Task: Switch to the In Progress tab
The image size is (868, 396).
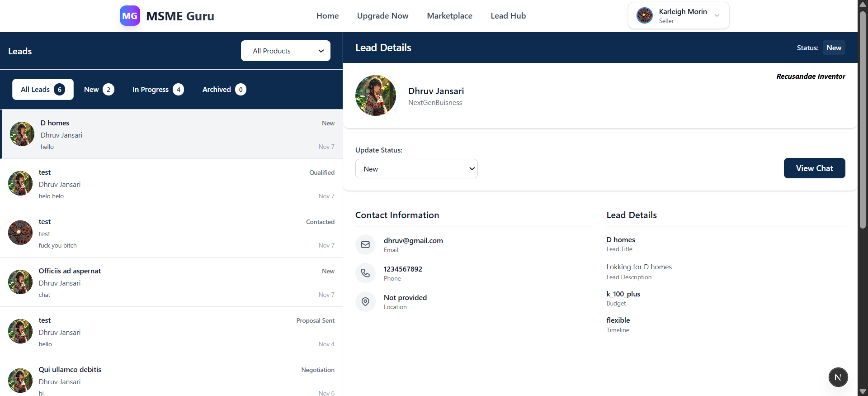Action: [157, 90]
